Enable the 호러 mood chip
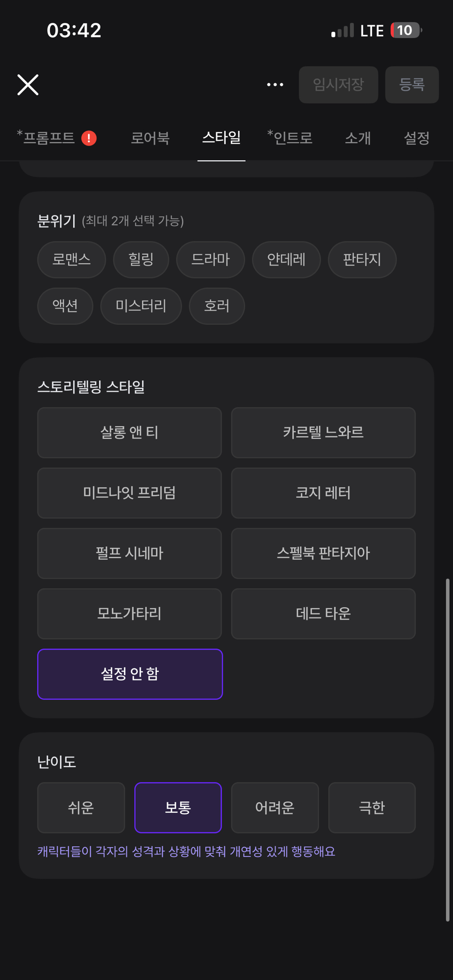The image size is (453, 980). point(217,306)
